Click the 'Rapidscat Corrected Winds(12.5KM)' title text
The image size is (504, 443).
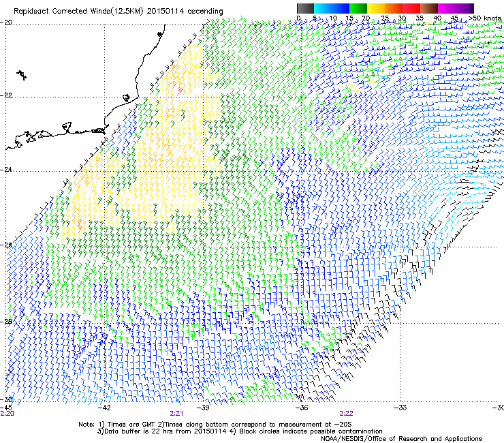coord(79,12)
